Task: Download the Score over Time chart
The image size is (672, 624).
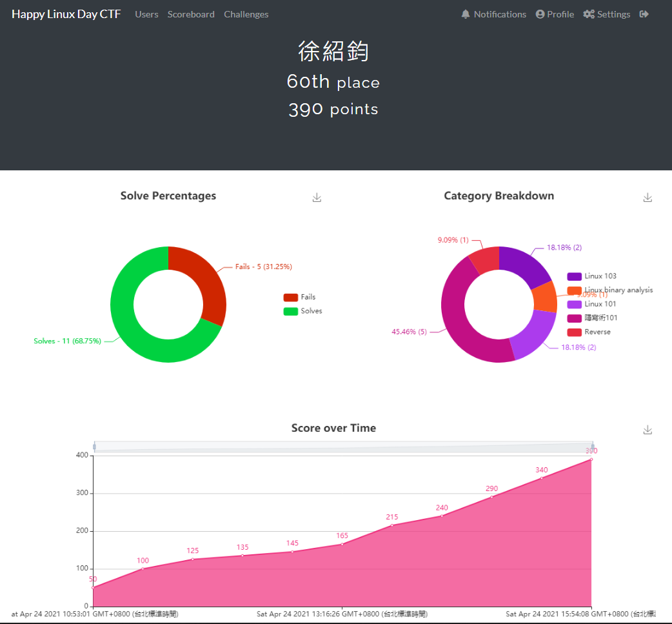Action: coord(647,428)
